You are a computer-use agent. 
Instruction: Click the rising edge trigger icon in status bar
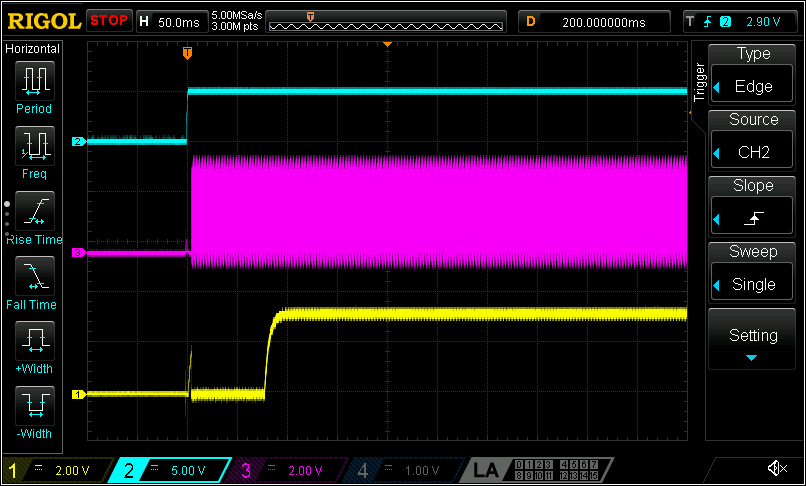pos(708,22)
